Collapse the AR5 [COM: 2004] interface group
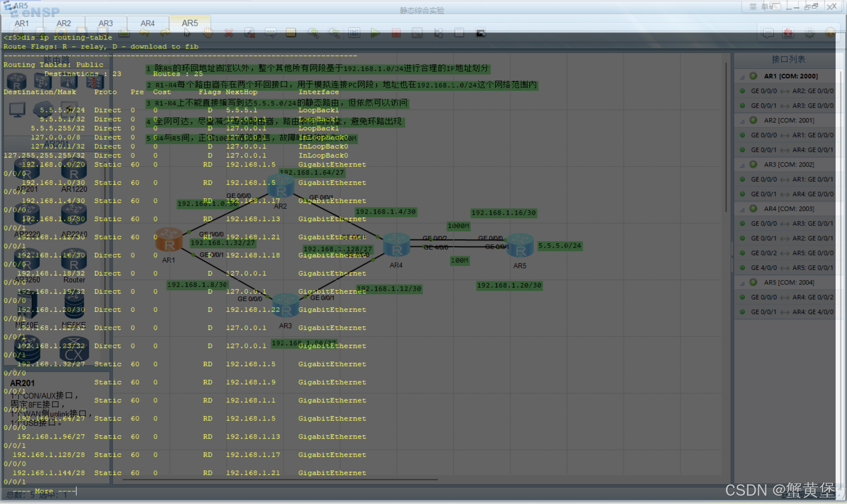 point(742,283)
